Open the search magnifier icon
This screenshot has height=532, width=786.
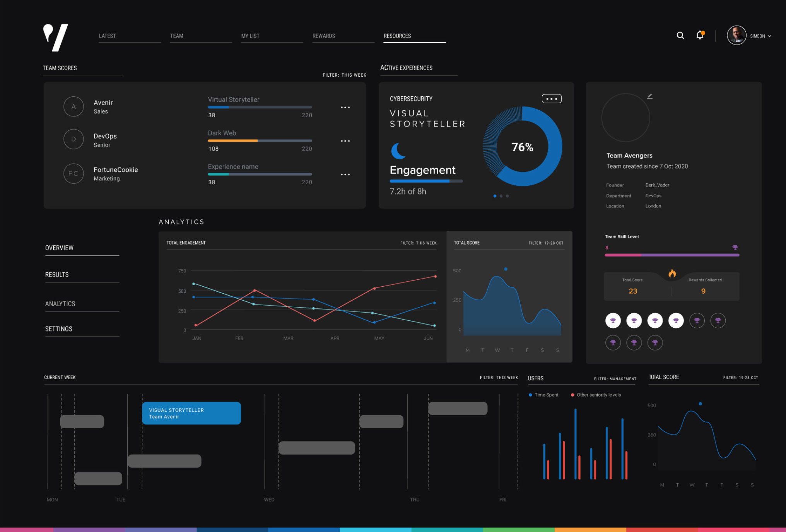pyautogui.click(x=680, y=36)
